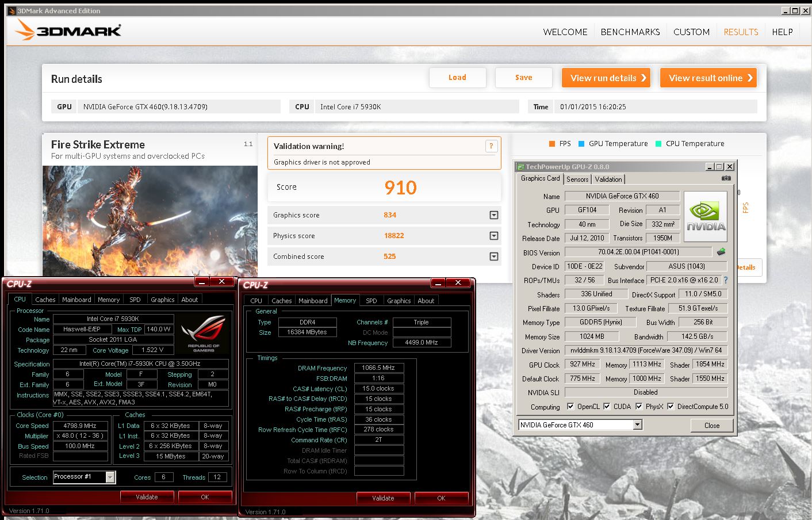Switch to Mainboard tab in left CPU-Z
The image size is (812, 520).
pyautogui.click(x=76, y=300)
